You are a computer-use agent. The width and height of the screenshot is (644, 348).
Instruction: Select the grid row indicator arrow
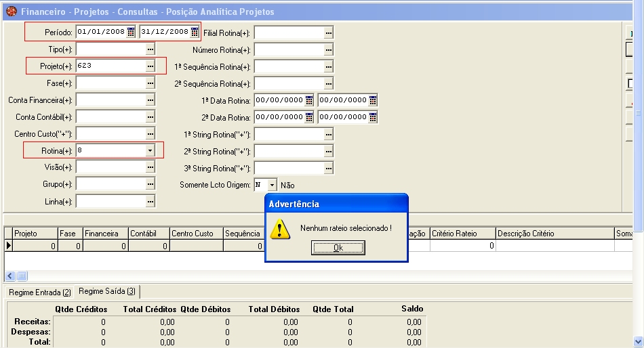click(x=9, y=246)
